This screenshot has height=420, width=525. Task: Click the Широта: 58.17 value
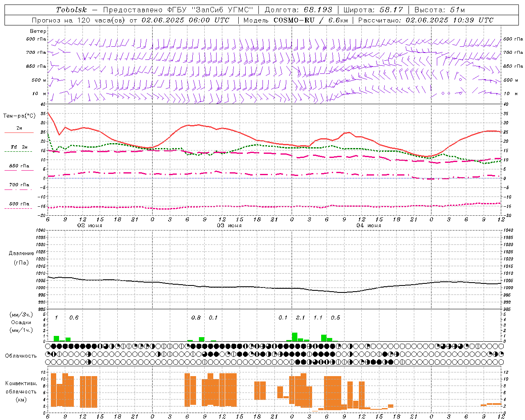373,10
